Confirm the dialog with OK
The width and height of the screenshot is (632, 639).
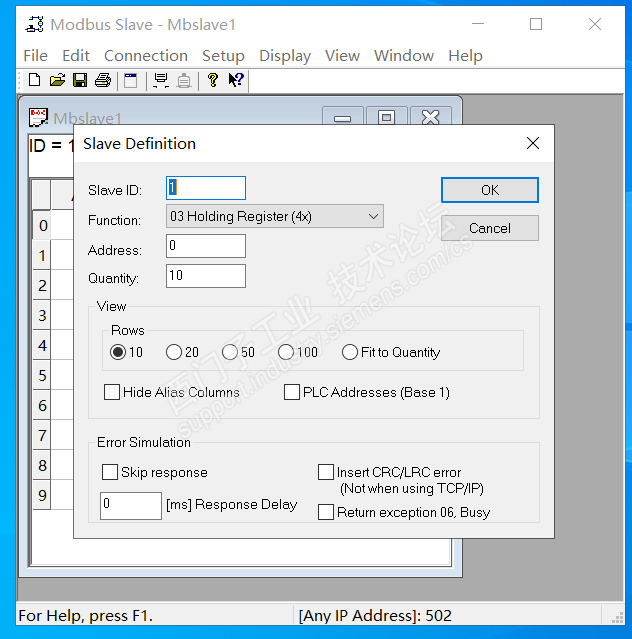coord(490,190)
